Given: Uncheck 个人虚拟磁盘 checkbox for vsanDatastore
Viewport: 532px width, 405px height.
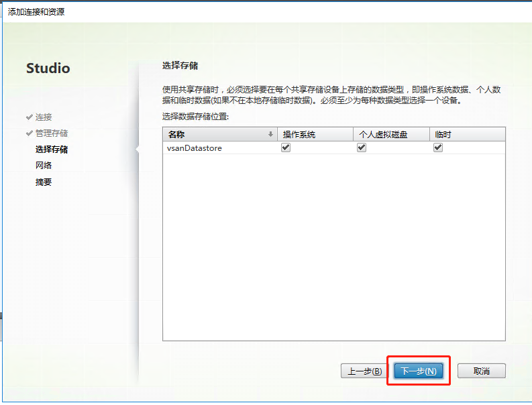Looking at the screenshot, I should (x=362, y=148).
